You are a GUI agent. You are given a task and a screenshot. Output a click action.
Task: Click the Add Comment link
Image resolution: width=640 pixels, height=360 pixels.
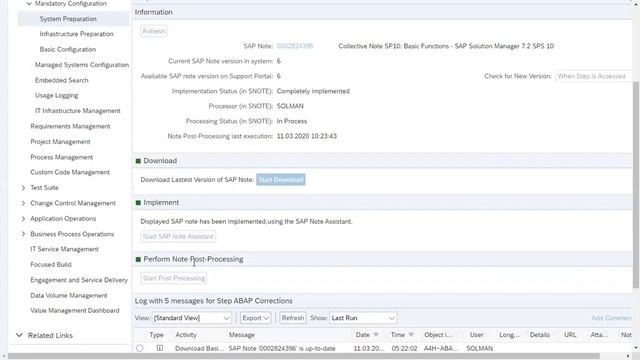(611, 318)
